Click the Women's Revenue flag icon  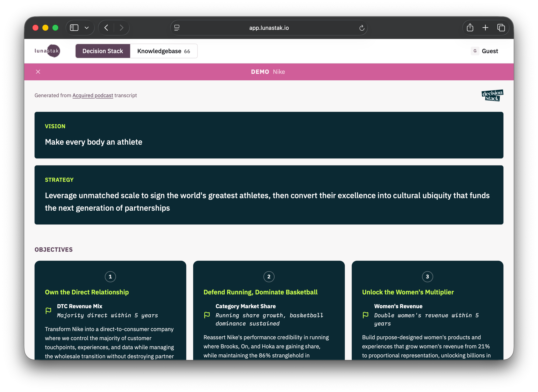coord(366,315)
